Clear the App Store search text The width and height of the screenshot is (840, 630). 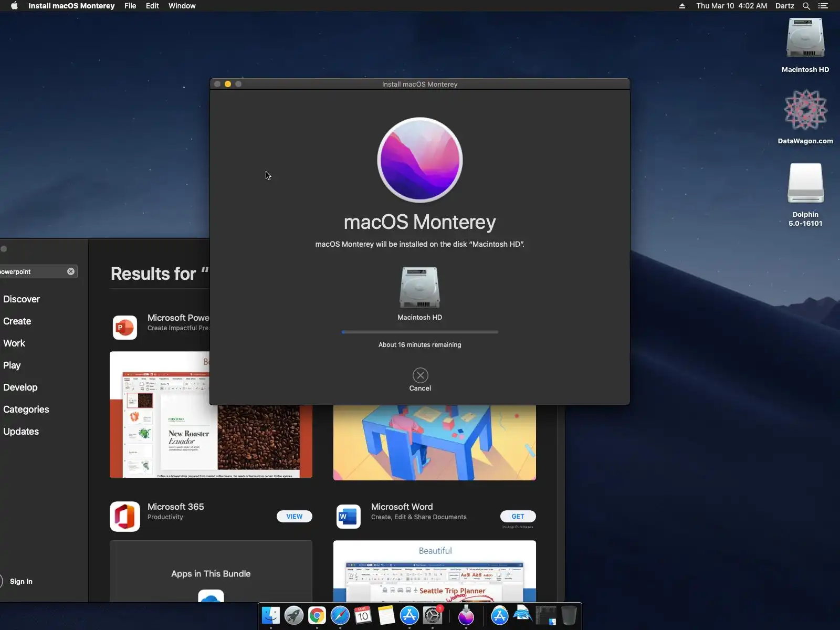pyautogui.click(x=71, y=271)
